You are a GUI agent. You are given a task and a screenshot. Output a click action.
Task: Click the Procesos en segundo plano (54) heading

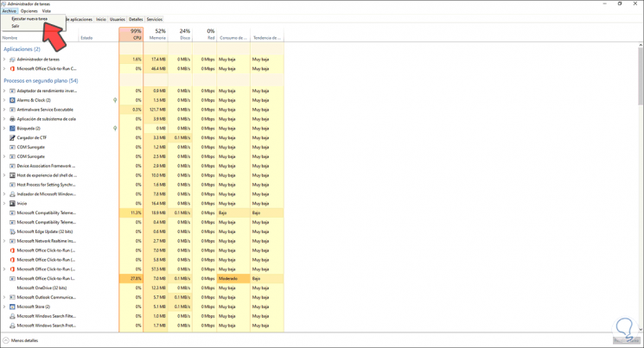41,81
